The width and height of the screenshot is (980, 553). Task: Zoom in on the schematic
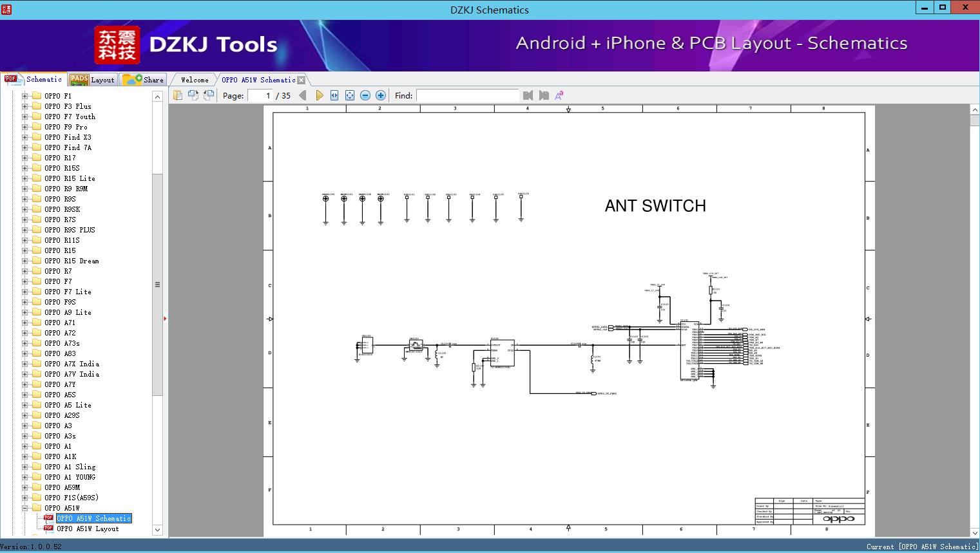pos(381,95)
